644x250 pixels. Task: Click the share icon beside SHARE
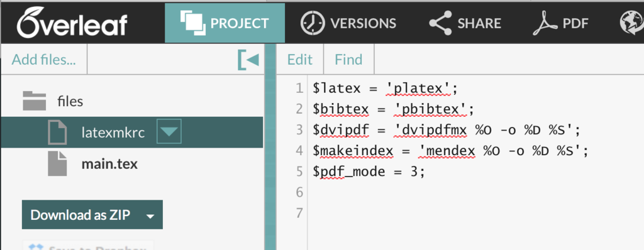[x=440, y=23]
